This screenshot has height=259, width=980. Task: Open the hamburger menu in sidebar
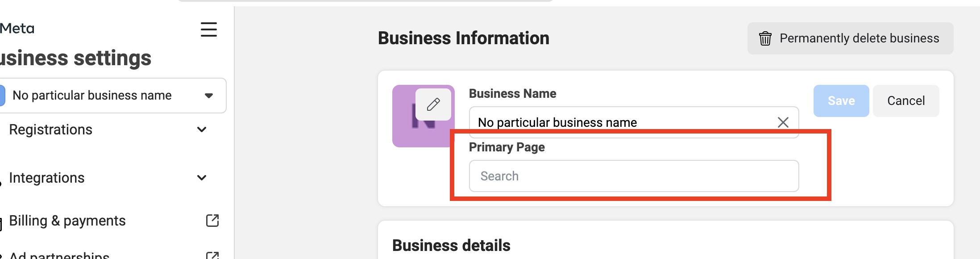[x=208, y=30]
